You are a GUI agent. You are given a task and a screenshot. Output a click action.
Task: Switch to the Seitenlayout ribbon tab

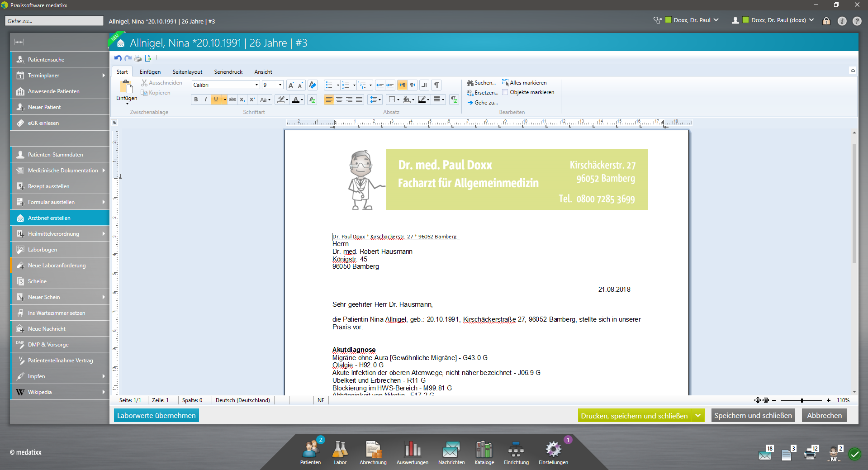point(187,72)
